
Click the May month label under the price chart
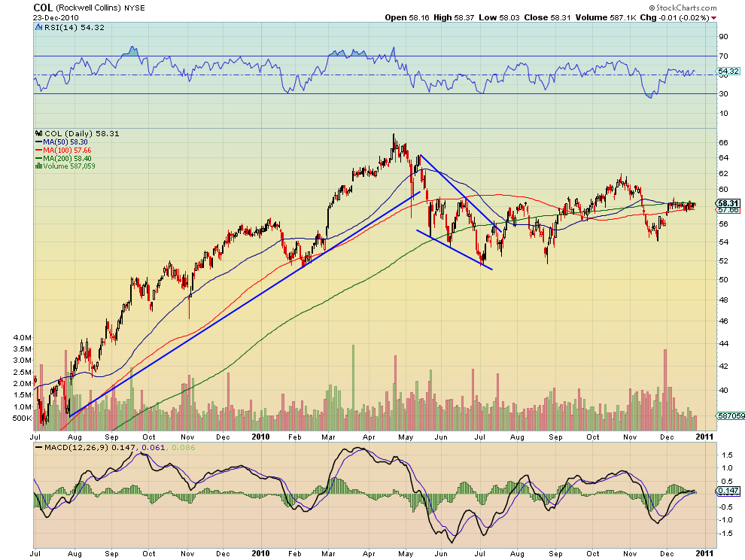pos(406,437)
